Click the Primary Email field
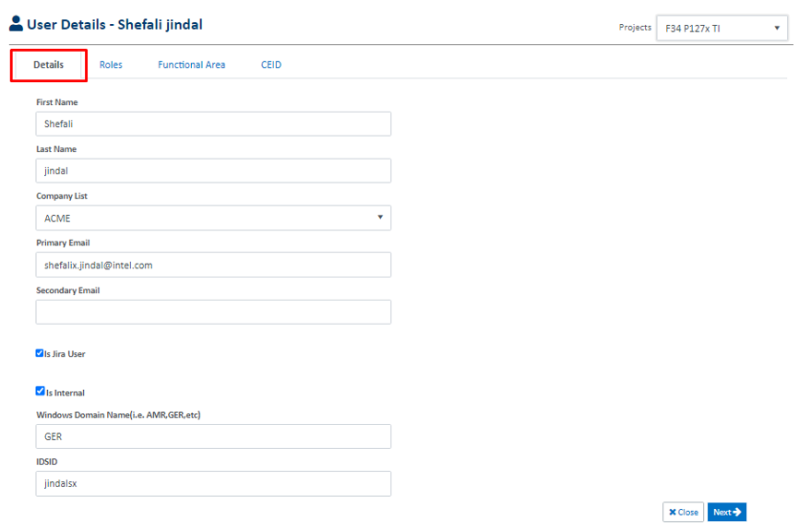The image size is (799, 532). (213, 265)
